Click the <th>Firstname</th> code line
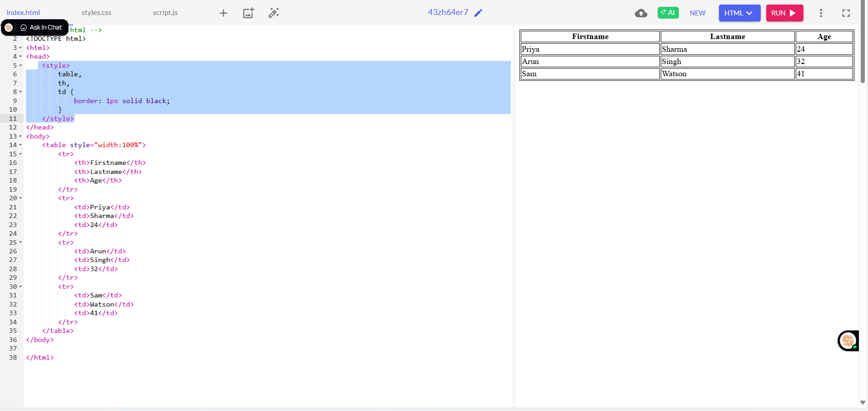 coord(110,163)
